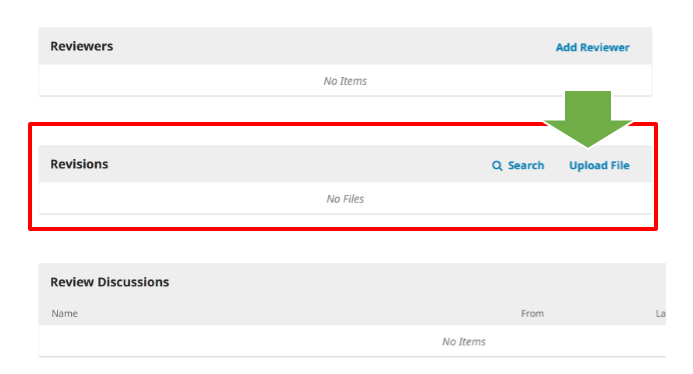Screen dimensions: 693x374
Task: Select the Revisions panel heading
Action: click(79, 164)
